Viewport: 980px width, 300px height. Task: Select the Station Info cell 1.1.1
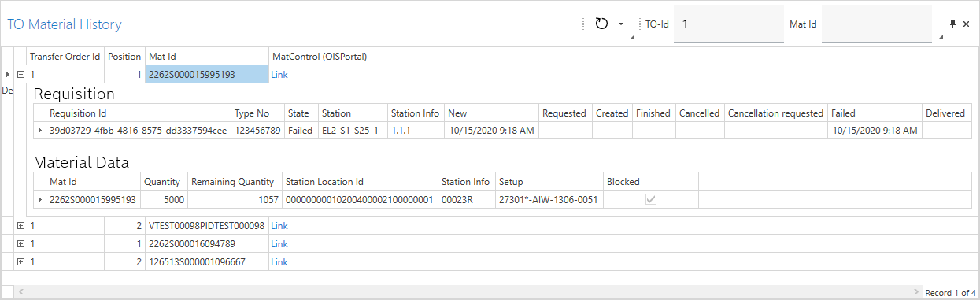point(416,131)
